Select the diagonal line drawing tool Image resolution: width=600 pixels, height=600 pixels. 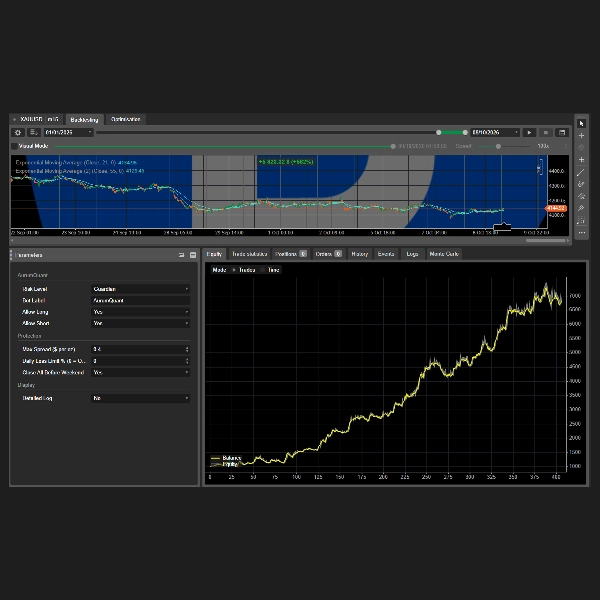[581, 172]
